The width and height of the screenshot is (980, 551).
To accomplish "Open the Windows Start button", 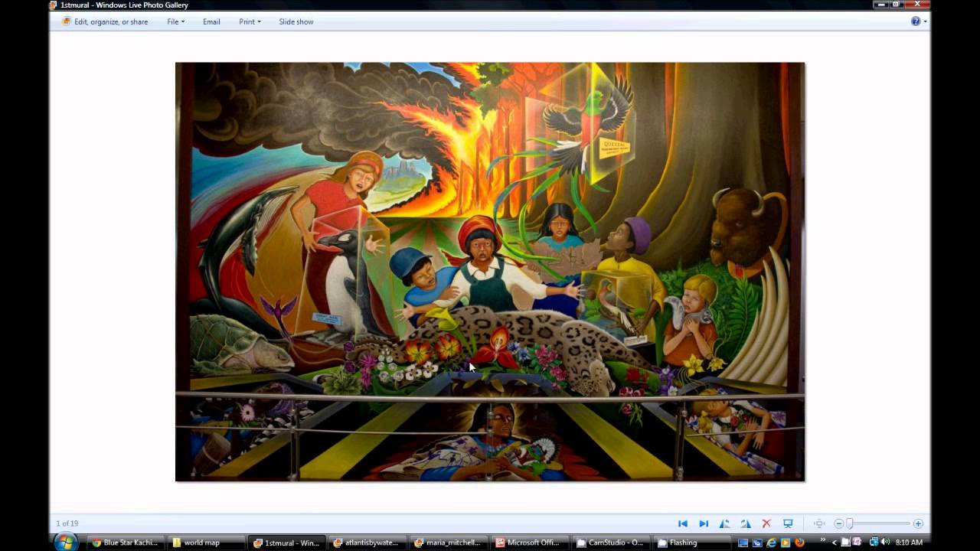I will click(65, 542).
